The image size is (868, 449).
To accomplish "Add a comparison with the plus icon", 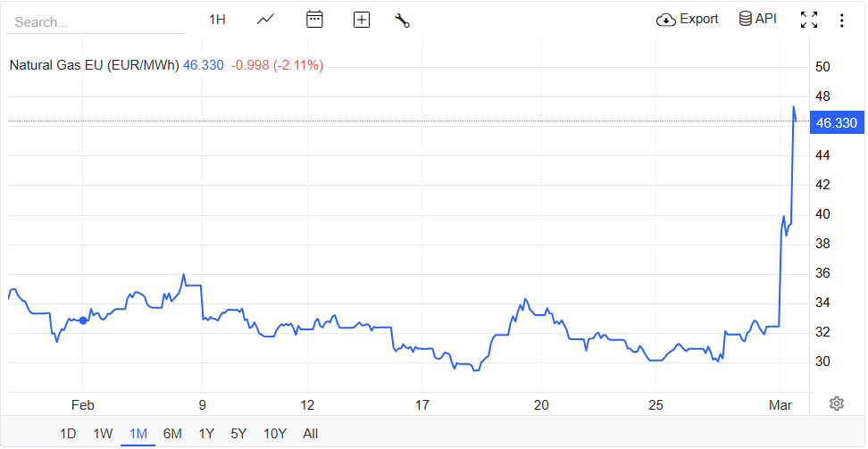I will [x=362, y=21].
